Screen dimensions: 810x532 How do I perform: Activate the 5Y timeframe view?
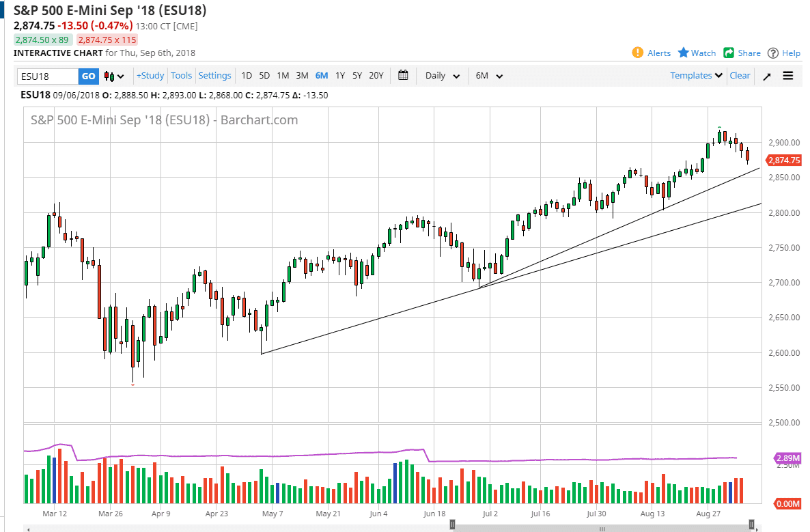(x=358, y=76)
